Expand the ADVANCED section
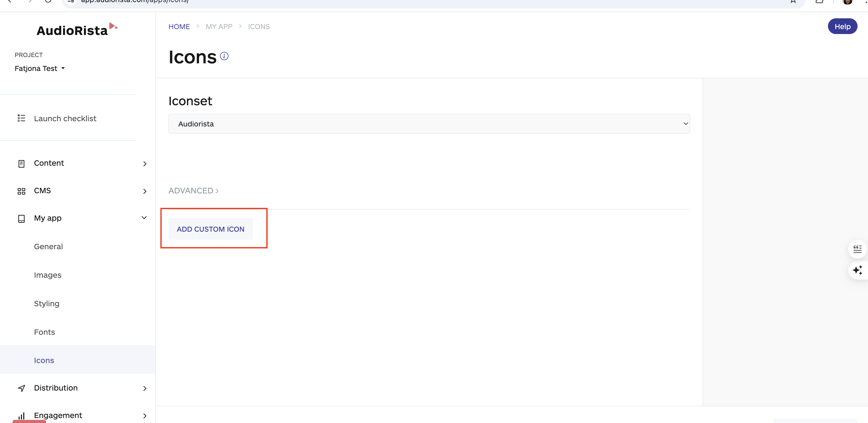 click(x=193, y=191)
